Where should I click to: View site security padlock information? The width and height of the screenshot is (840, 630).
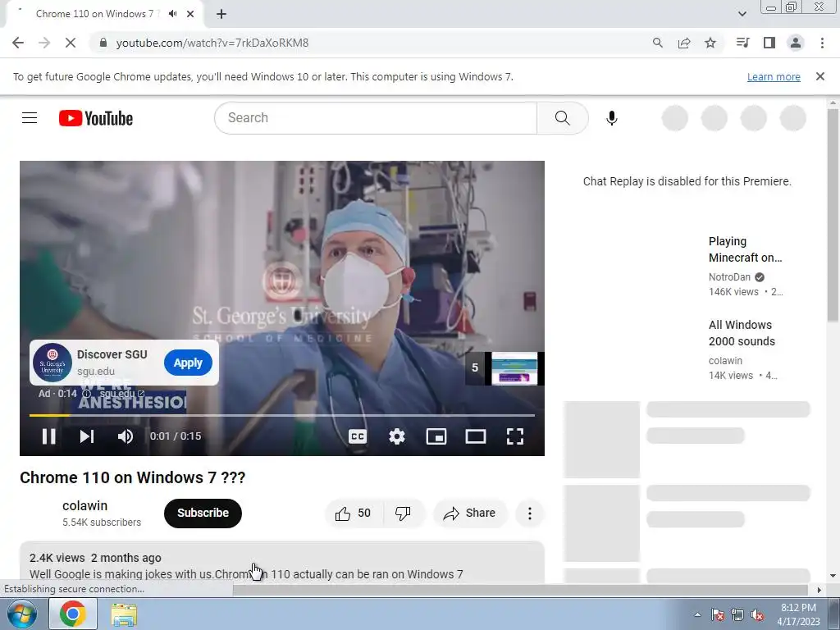coord(103,43)
